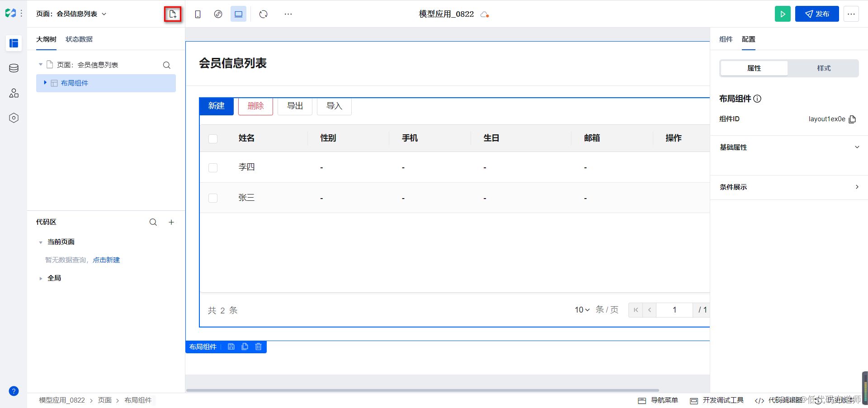Click the theme palette icon in toolbar
Viewport: 868px width, 408px height.
coord(218,14)
